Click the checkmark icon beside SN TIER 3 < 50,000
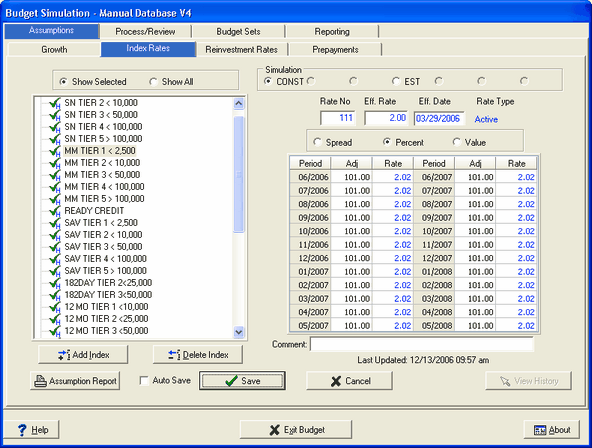592x448 pixels. coord(55,115)
